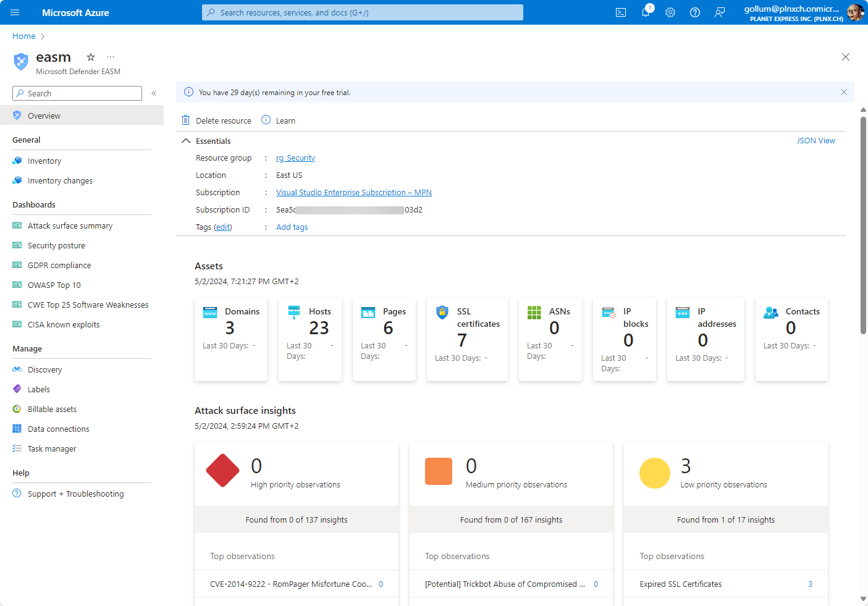Collapse the left sidebar menu
The width and height of the screenshot is (868, 606).
coord(154,93)
